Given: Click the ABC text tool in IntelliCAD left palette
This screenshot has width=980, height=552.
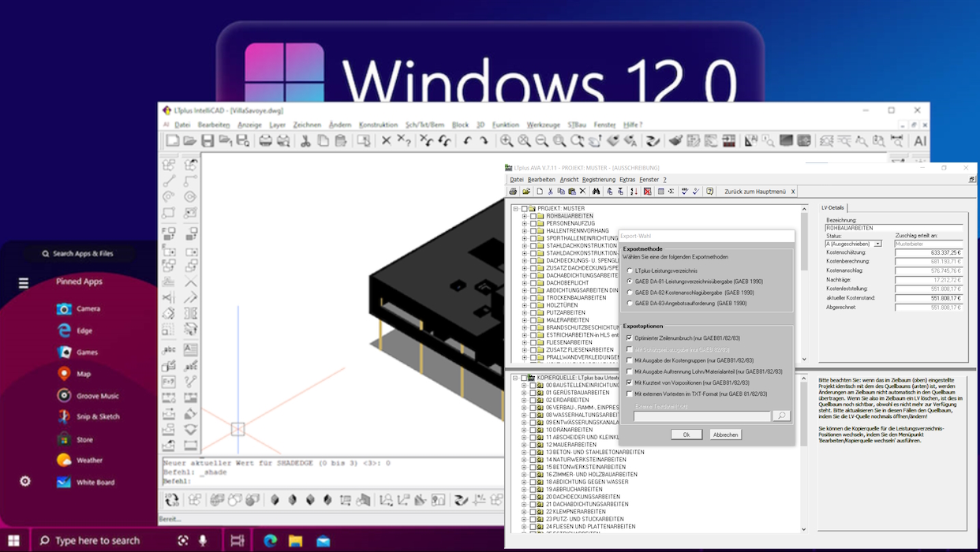Looking at the screenshot, I should coord(169,349).
